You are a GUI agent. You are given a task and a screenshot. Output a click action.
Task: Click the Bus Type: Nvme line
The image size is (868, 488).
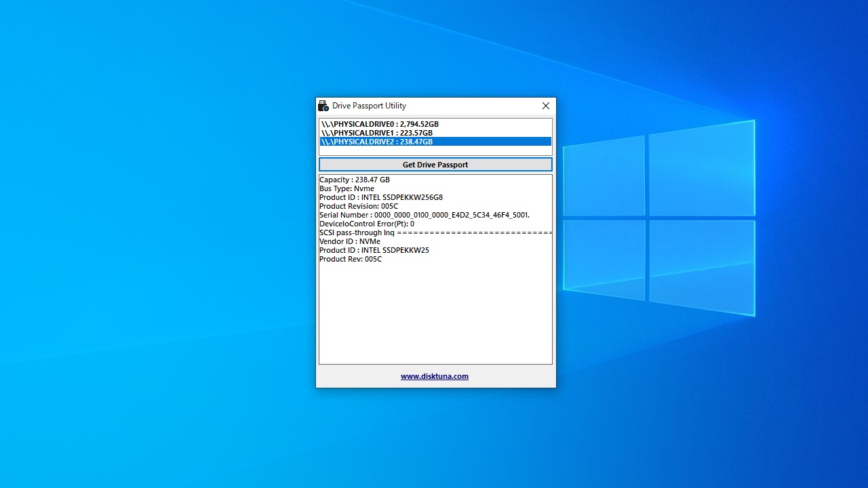pos(347,188)
